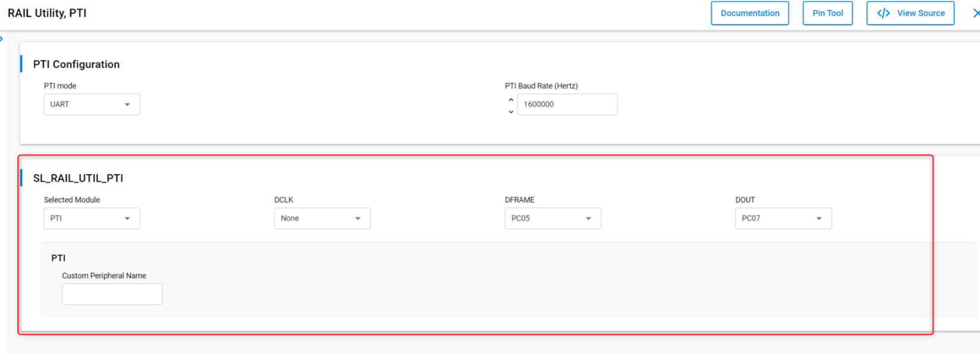The height and width of the screenshot is (354, 980).
Task: Decrease PTI Baud Rate with down arrow
Action: tap(511, 112)
